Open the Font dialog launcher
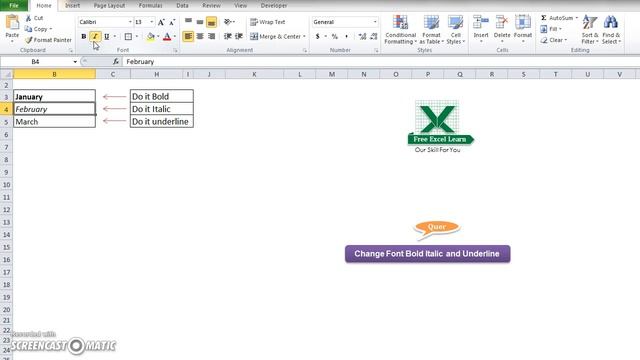Image resolution: width=640 pixels, height=360 pixels. tap(176, 51)
